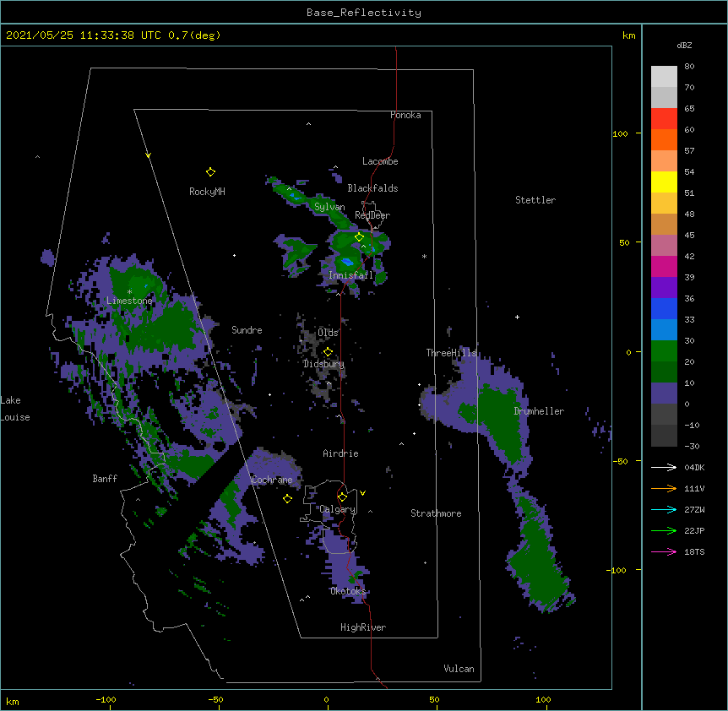Click the Banff label
This screenshot has width=728, height=711.
coord(105,479)
